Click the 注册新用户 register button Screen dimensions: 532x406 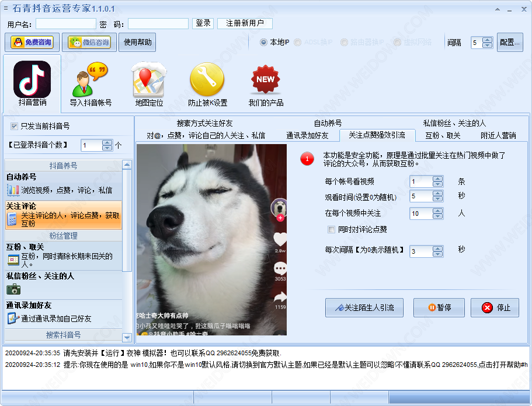[245, 23]
